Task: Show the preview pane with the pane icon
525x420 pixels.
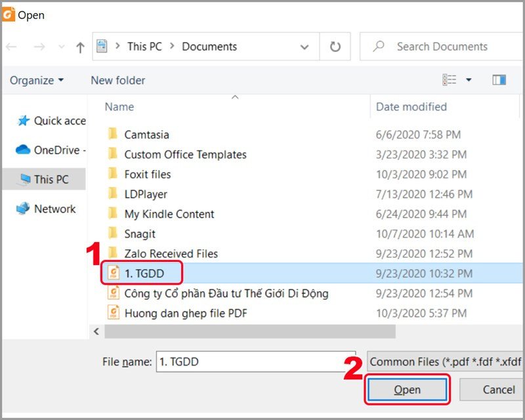Action: [x=499, y=79]
